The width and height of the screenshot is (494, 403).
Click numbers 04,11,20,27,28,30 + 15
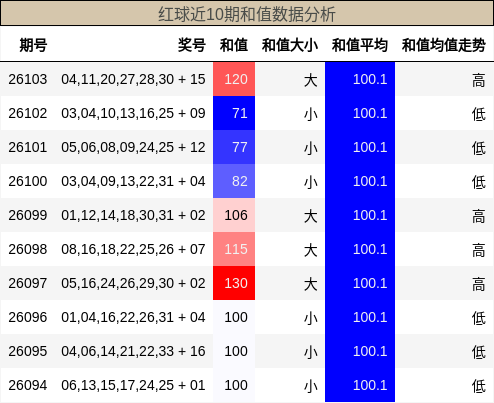[133, 79]
